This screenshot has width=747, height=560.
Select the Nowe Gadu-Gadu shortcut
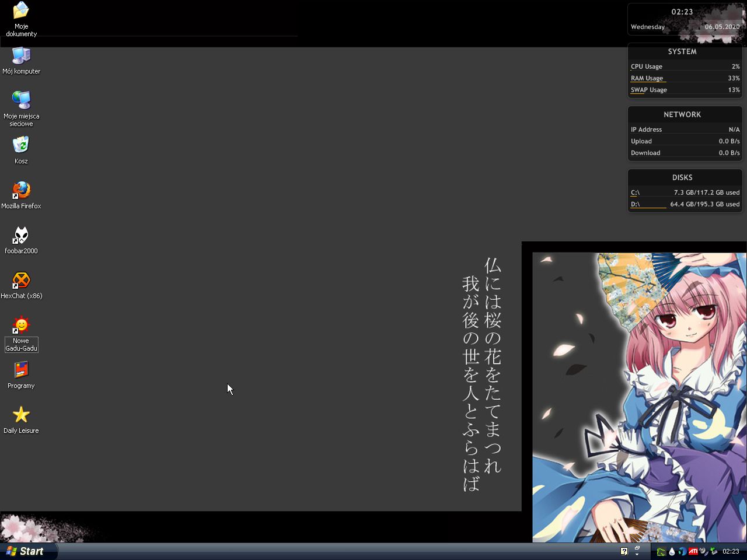[x=21, y=334]
